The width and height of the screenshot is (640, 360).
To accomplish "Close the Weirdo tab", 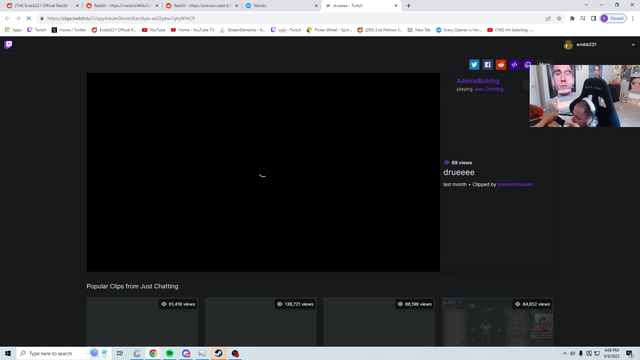I will pos(316,6).
